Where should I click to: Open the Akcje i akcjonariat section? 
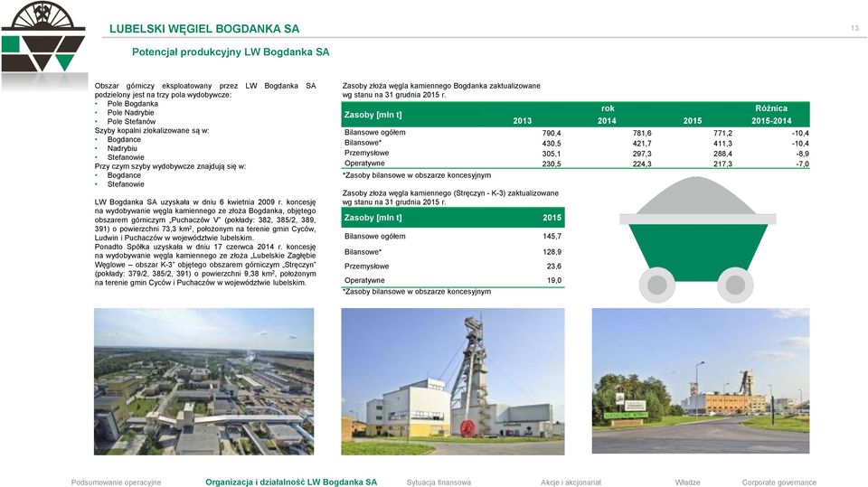(571, 482)
